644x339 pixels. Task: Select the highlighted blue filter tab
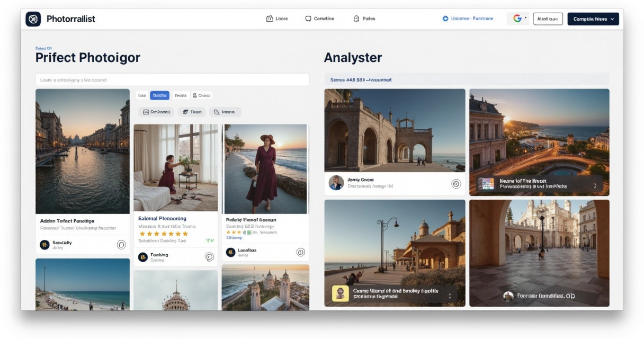tap(159, 96)
